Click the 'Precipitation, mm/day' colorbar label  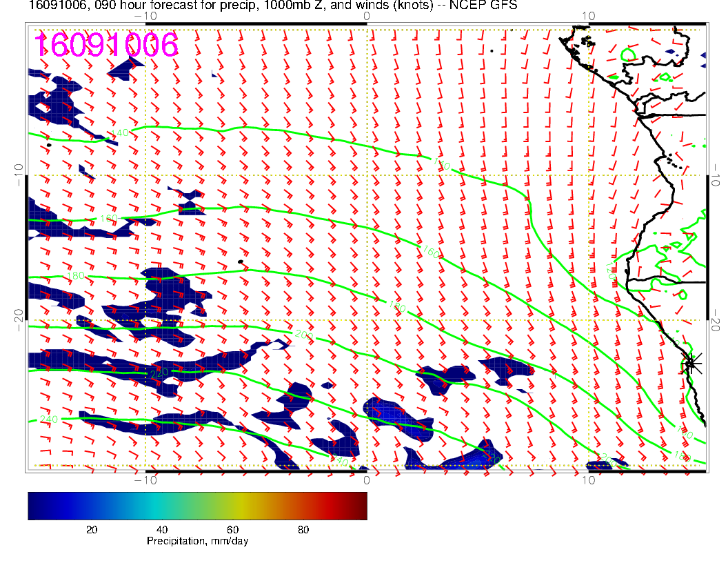click(197, 542)
